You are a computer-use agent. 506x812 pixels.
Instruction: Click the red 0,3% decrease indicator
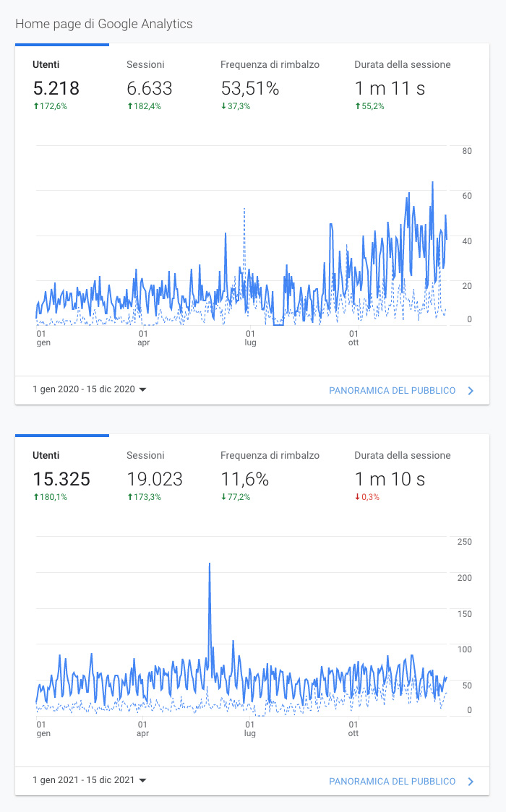366,497
